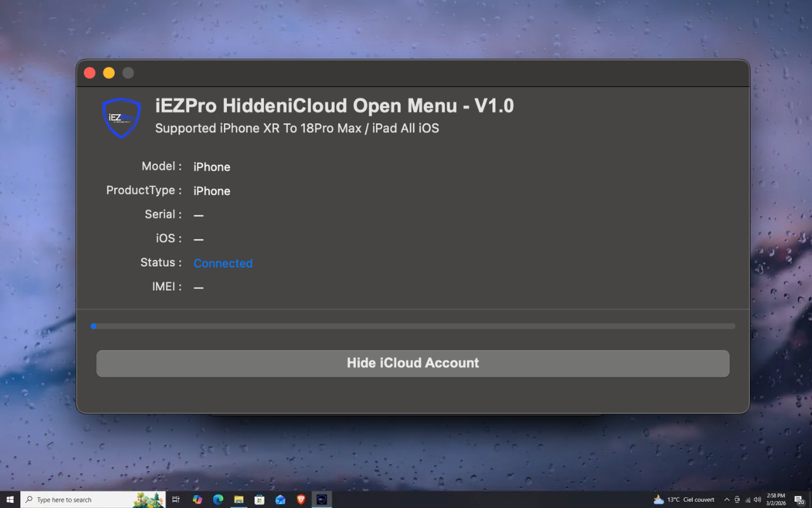Click the Supported iPhone XR subtitle text
Viewport: 812px width, 508px height.
pyautogui.click(x=297, y=128)
